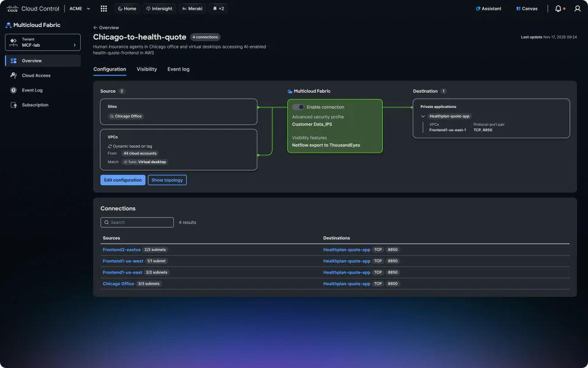Open the Frontend1-us-west source link
588x368 pixels.
[x=123, y=261]
